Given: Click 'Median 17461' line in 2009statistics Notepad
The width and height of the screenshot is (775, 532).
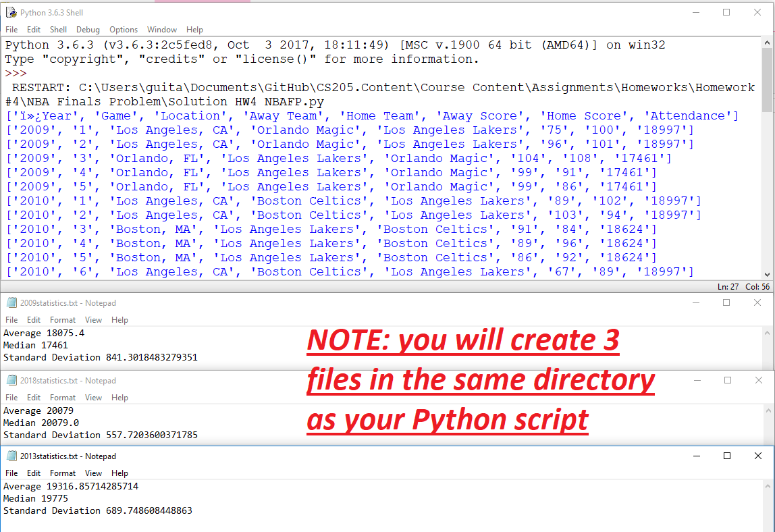Looking at the screenshot, I should tap(36, 345).
